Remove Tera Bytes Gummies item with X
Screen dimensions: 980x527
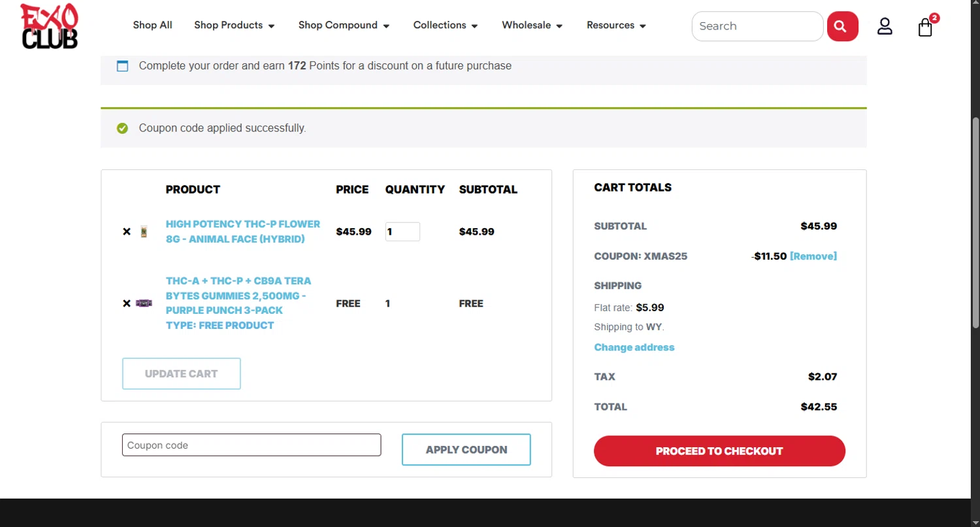point(127,303)
